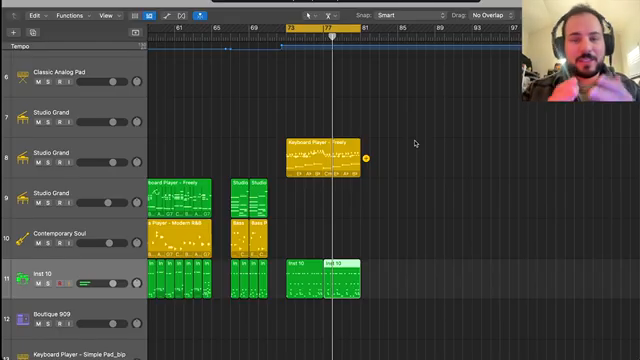Click bar 61 in the ruler
Screen dimensions: 640x360
click(179, 28)
